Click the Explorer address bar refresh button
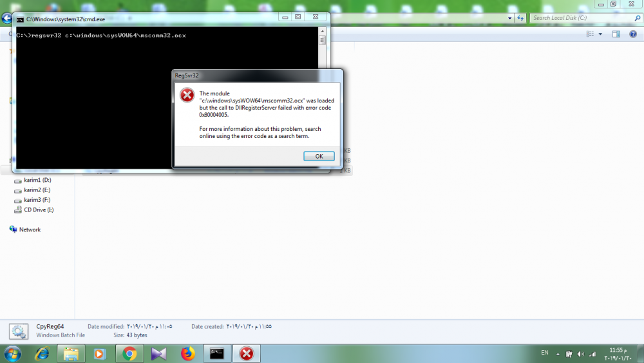Image resolution: width=644 pixels, height=363 pixels. (x=520, y=18)
